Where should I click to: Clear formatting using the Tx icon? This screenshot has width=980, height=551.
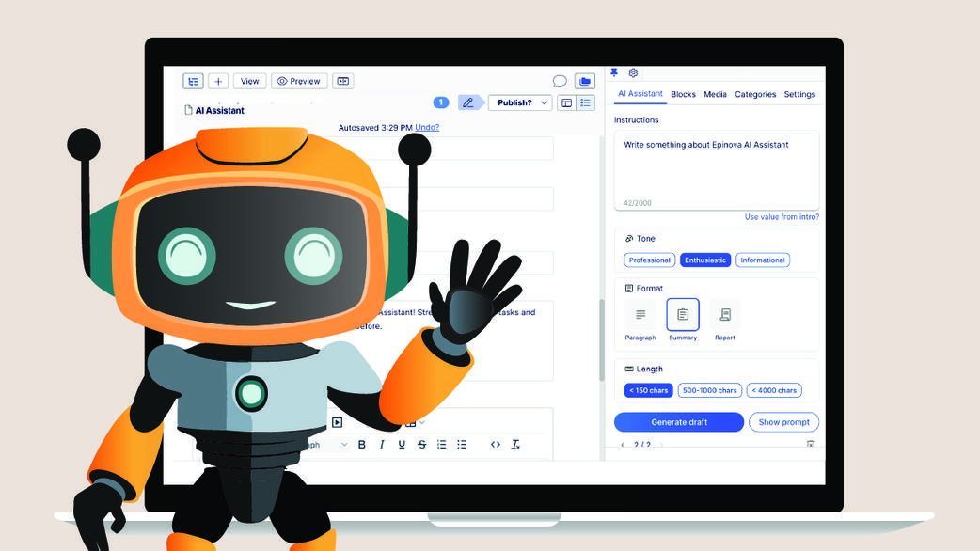pyautogui.click(x=515, y=443)
